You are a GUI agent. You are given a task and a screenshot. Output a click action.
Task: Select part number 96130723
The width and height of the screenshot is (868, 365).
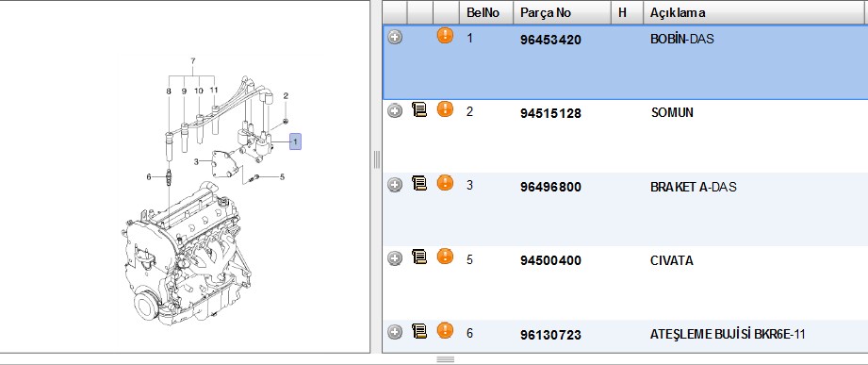click(x=550, y=335)
